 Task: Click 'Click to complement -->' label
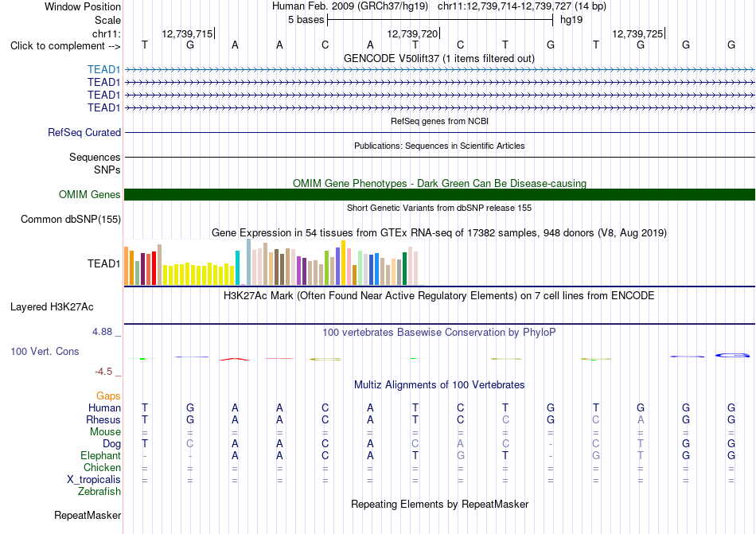[65, 46]
